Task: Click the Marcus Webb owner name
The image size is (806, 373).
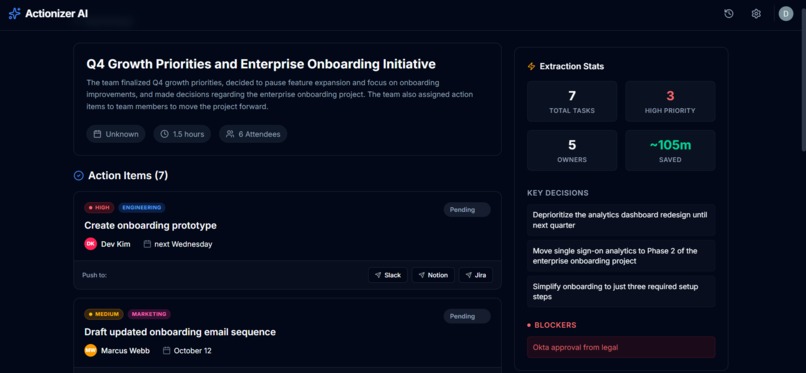Action: coord(125,351)
